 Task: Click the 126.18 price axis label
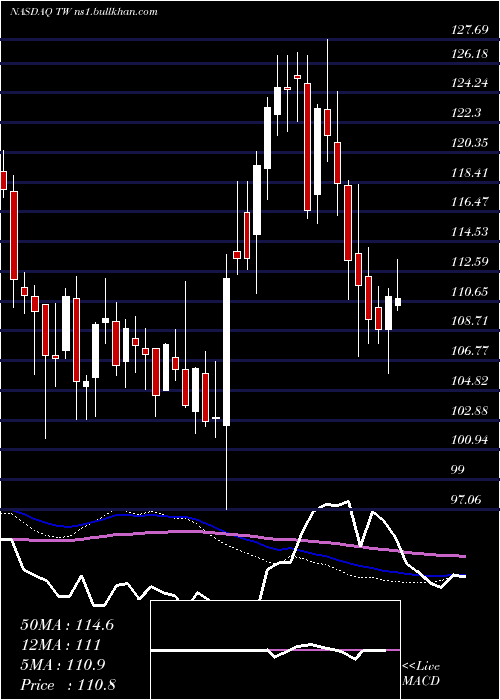(468, 54)
